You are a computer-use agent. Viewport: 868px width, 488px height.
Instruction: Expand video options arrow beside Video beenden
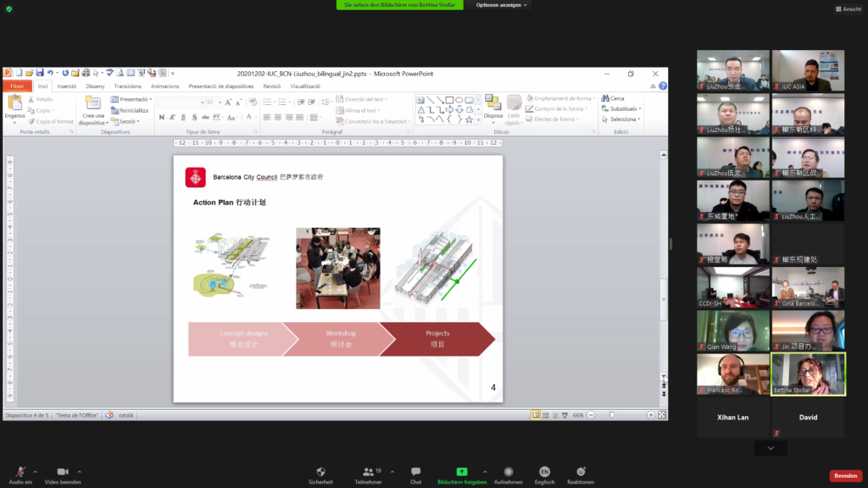click(x=80, y=471)
